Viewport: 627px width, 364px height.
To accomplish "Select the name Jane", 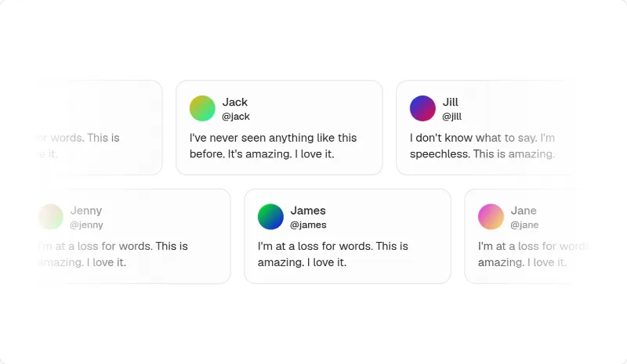I will 524,211.
